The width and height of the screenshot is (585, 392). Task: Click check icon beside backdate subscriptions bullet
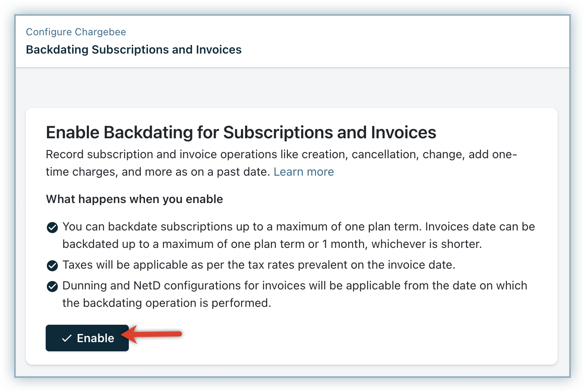click(x=52, y=228)
